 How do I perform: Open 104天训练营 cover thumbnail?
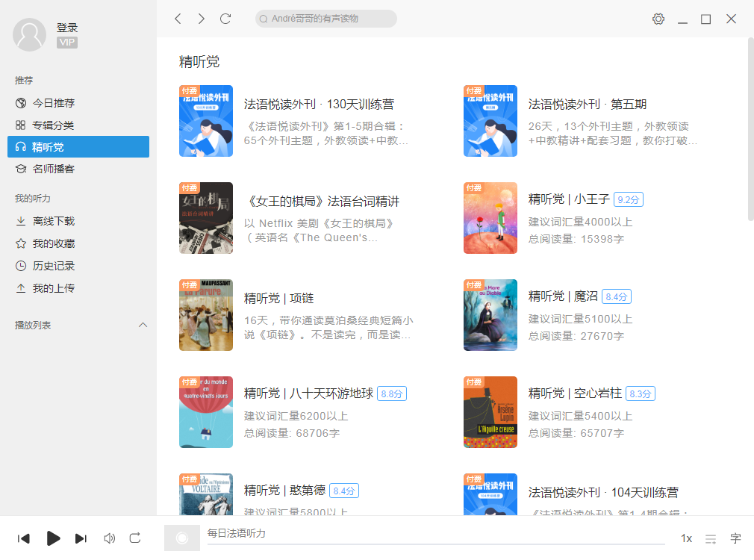point(490,494)
